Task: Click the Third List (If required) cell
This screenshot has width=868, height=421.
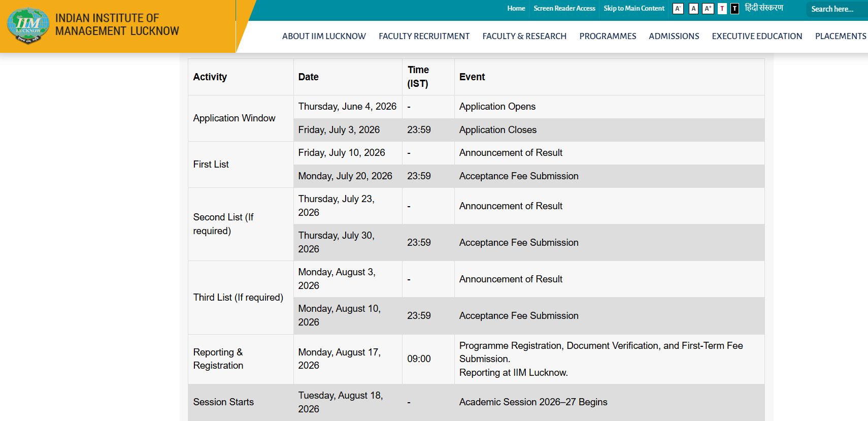Action: pos(241,298)
